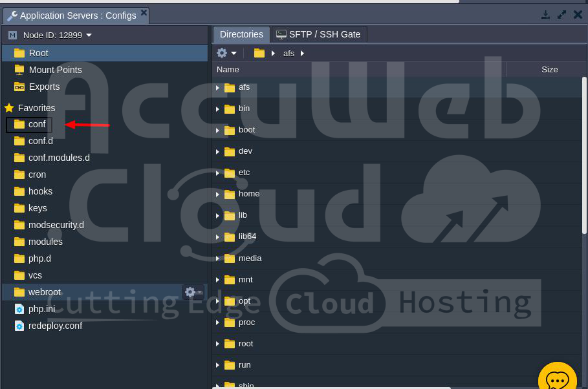Select the Directories tab
The height and width of the screenshot is (389, 588).
click(x=241, y=34)
